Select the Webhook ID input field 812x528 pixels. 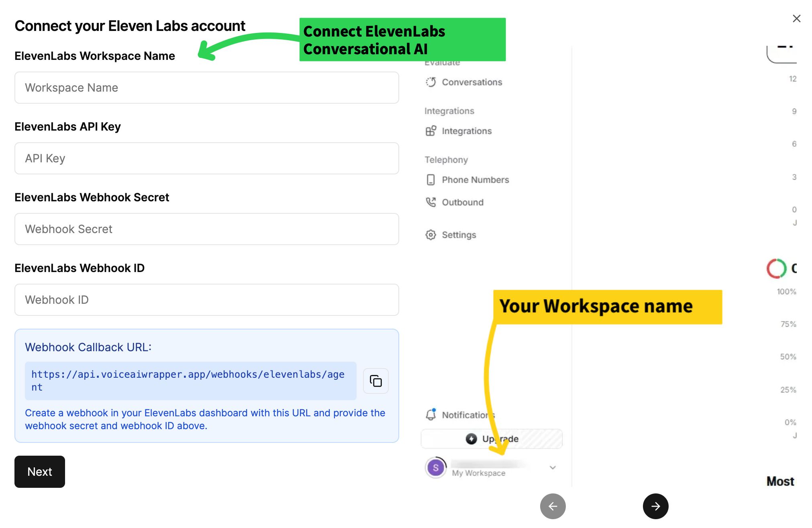click(x=206, y=300)
